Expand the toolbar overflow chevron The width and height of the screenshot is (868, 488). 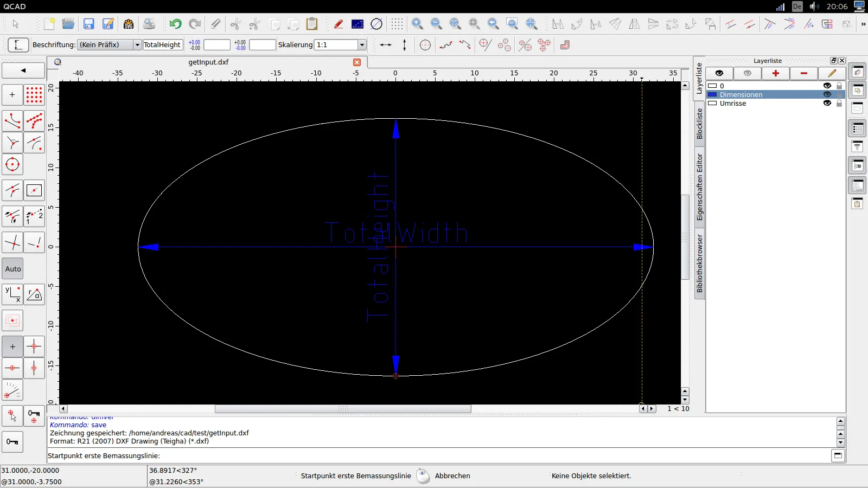pyautogui.click(x=863, y=24)
